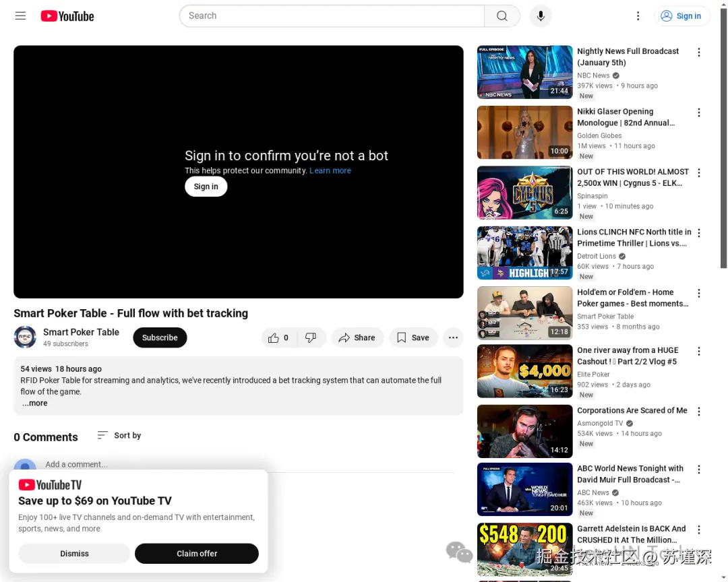This screenshot has width=728, height=582.
Task: Open options menu for Lions CLINCH video
Action: coord(699,233)
